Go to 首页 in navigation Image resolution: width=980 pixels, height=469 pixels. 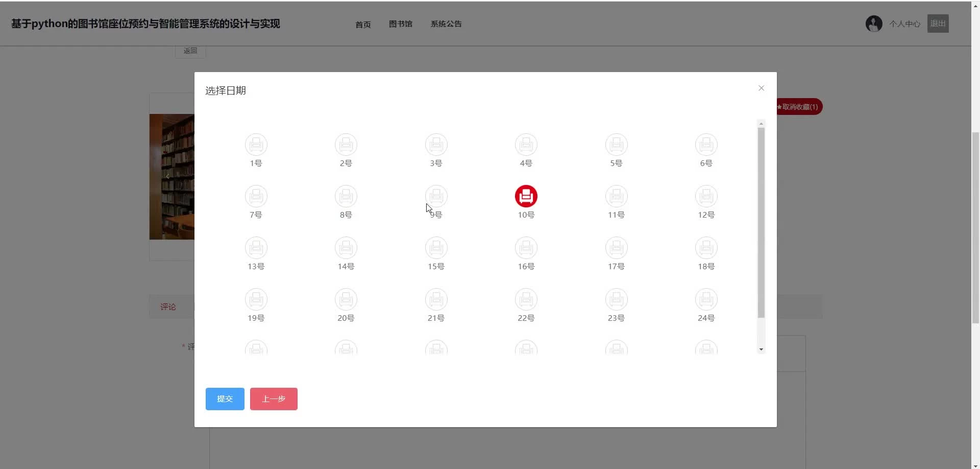click(x=363, y=25)
